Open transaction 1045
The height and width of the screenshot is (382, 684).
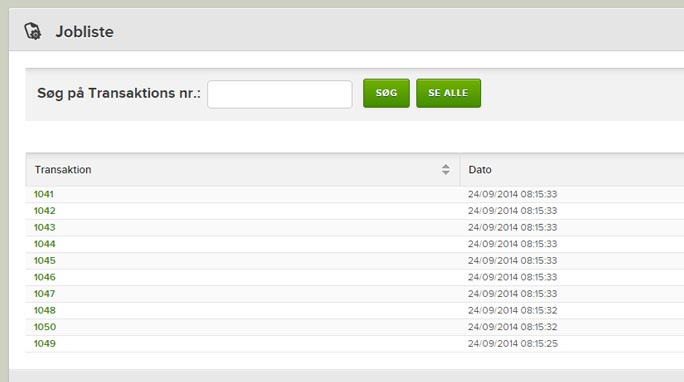click(x=44, y=260)
